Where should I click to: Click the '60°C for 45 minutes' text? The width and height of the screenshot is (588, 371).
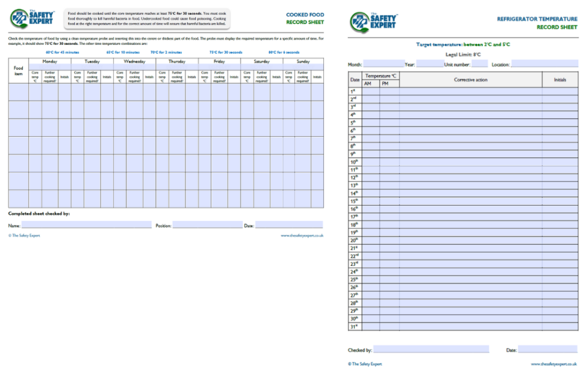(x=63, y=52)
